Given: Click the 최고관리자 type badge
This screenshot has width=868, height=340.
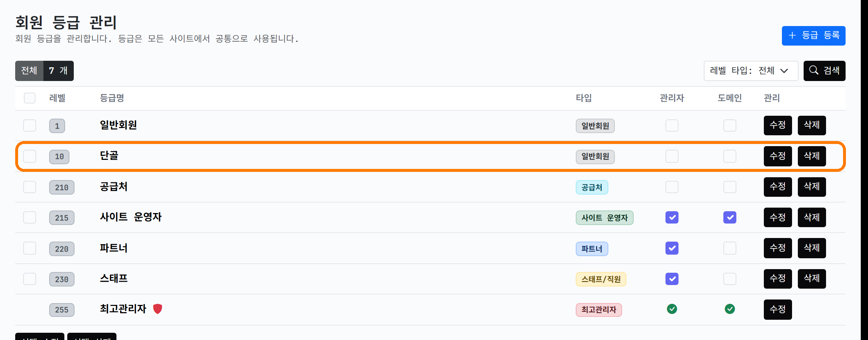Looking at the screenshot, I should click(599, 310).
